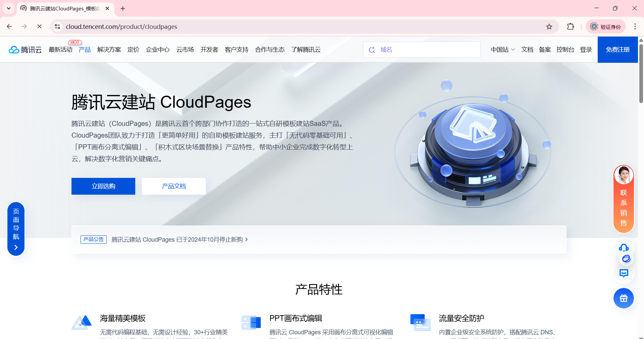Click the 立即选购 button

103,186
